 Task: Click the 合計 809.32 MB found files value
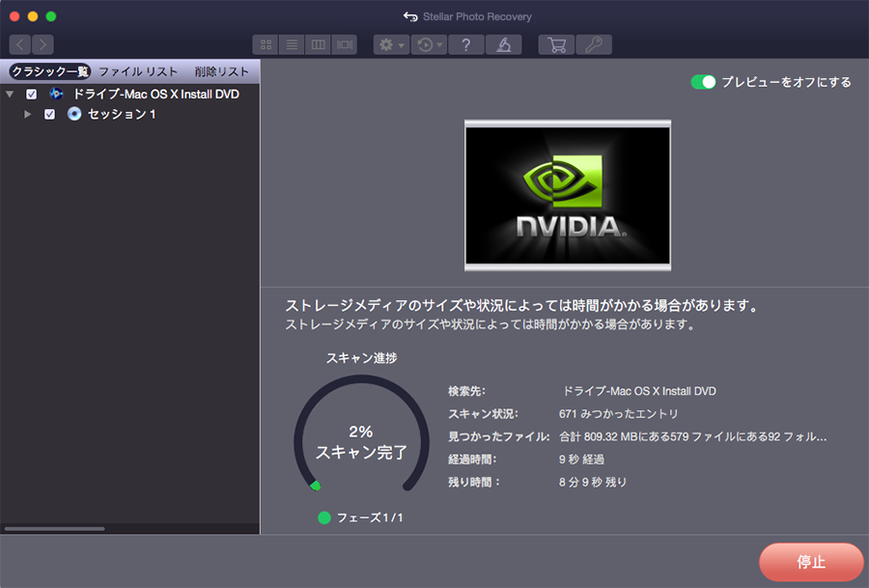692,436
